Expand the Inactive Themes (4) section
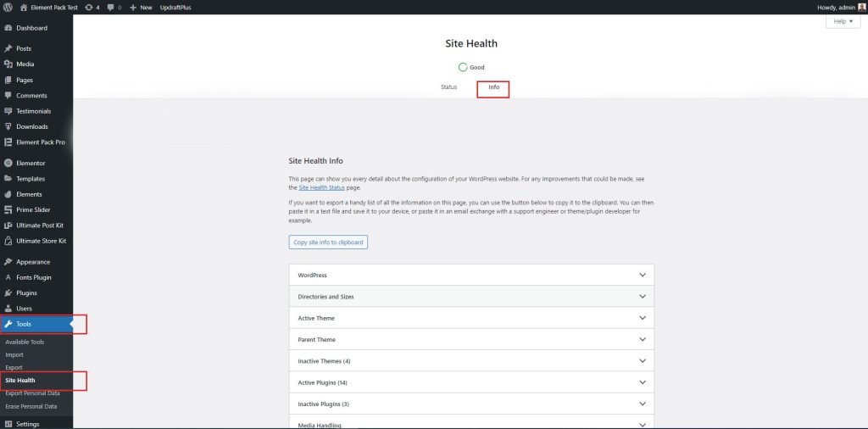868x429 pixels. [x=471, y=361]
